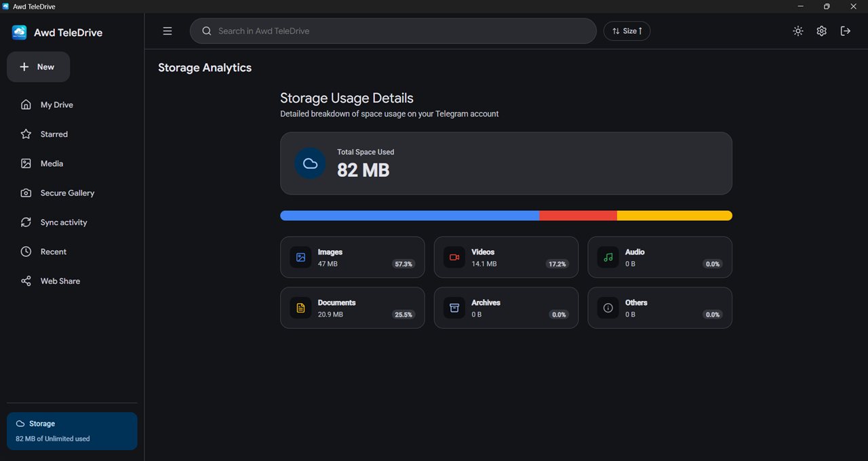The image size is (868, 461).
Task: Click the Storage Analytics heading
Action: tap(205, 68)
